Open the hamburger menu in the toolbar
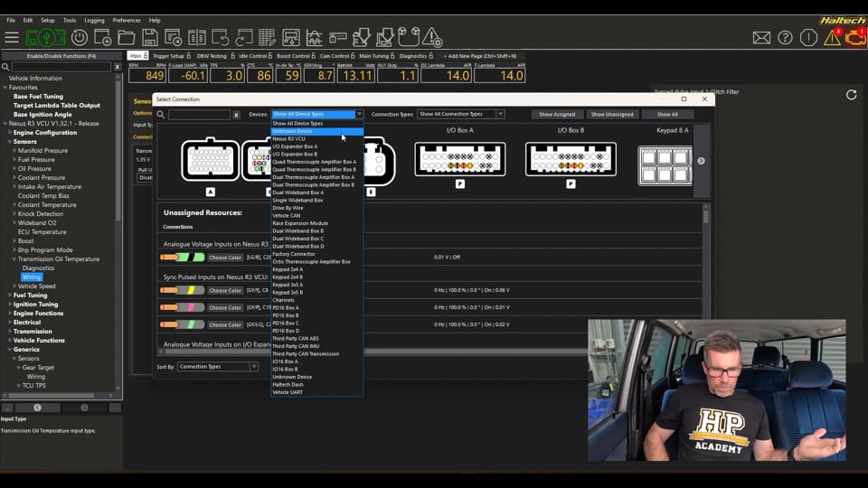This screenshot has width=868, height=488. coord(12,38)
